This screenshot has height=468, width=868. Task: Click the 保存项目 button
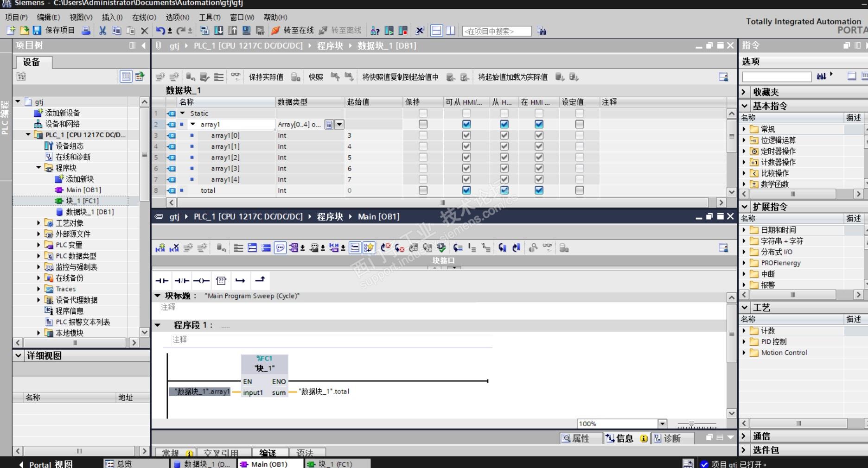54,31
